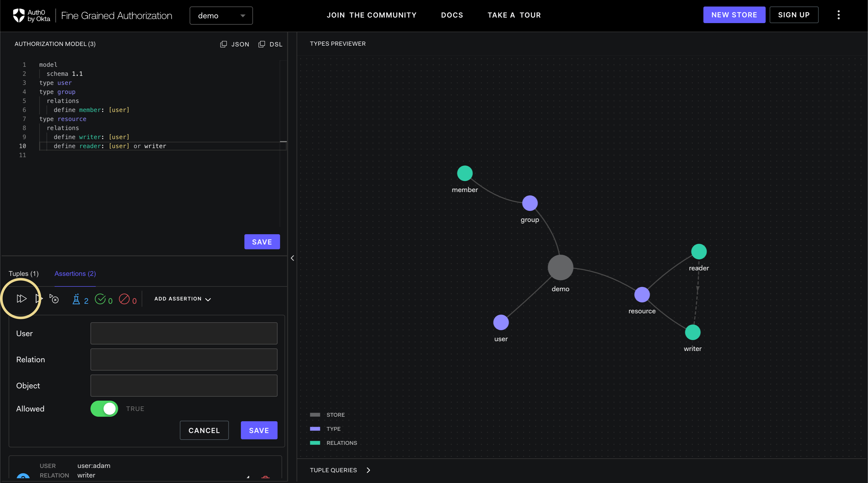The height and width of the screenshot is (483, 868).
Task: Focus the Relation input field
Action: click(x=184, y=359)
